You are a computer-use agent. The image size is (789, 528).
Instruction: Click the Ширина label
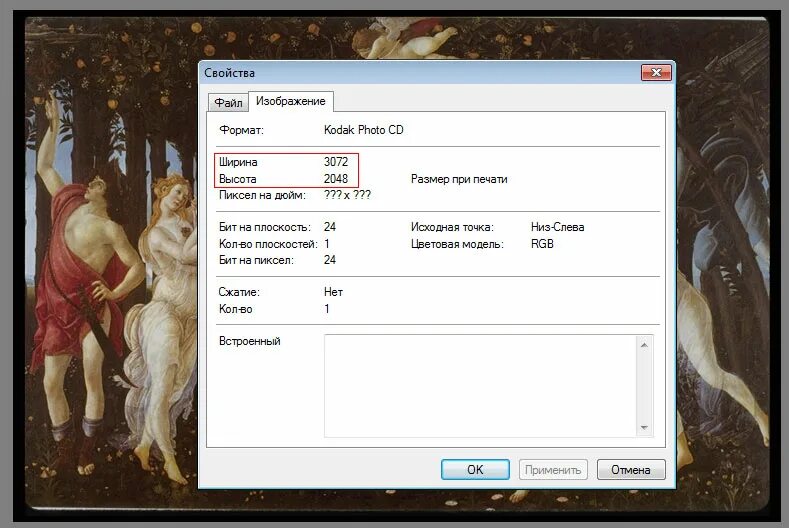point(238,162)
